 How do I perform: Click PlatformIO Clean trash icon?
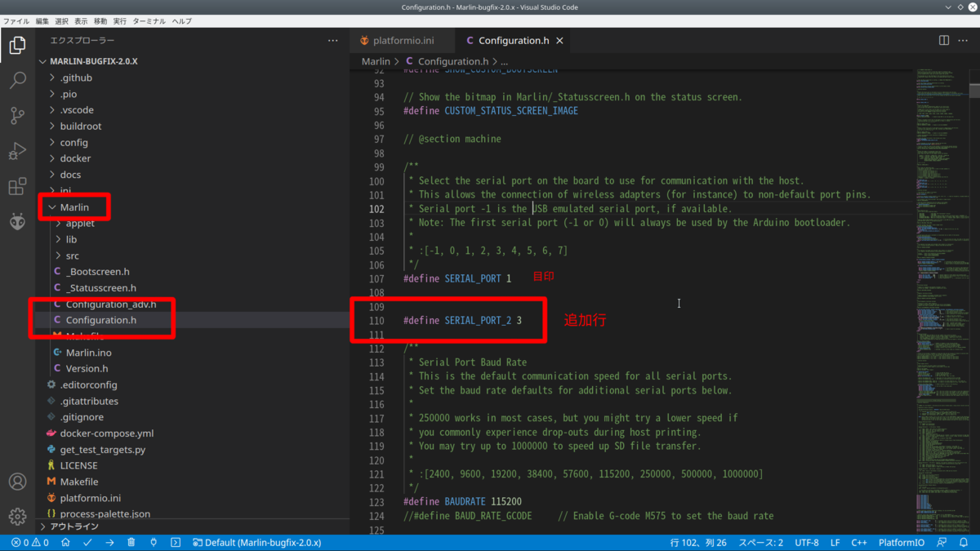point(131,543)
